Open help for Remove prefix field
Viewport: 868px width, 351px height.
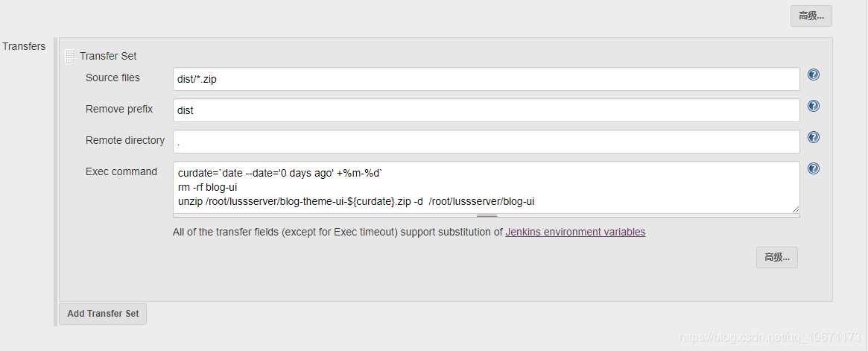(x=813, y=106)
